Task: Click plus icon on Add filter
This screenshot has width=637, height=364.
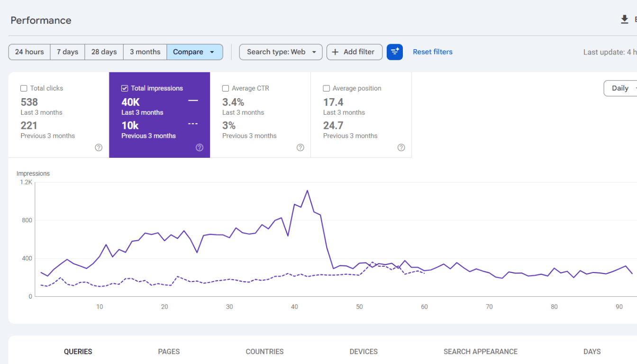Action: point(335,52)
